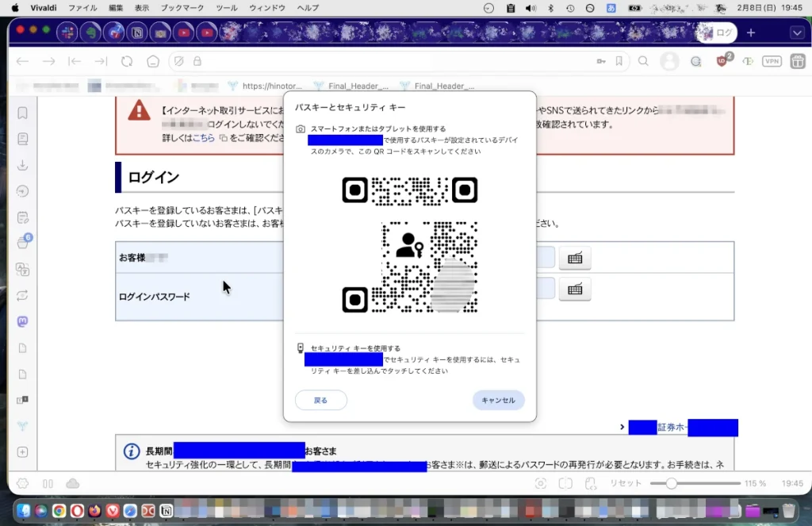Toggle bookmark for the current page
Image resolution: width=812 pixels, height=526 pixels.
click(619, 61)
